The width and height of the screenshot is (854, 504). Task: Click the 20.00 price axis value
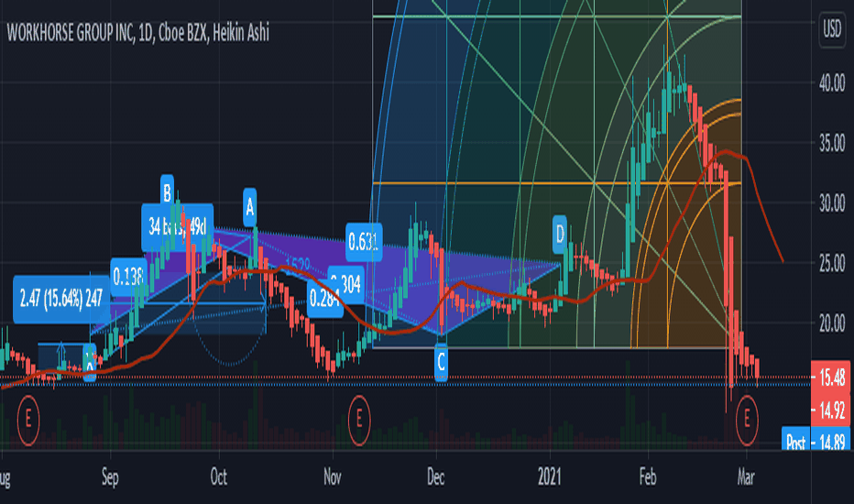[x=832, y=324]
